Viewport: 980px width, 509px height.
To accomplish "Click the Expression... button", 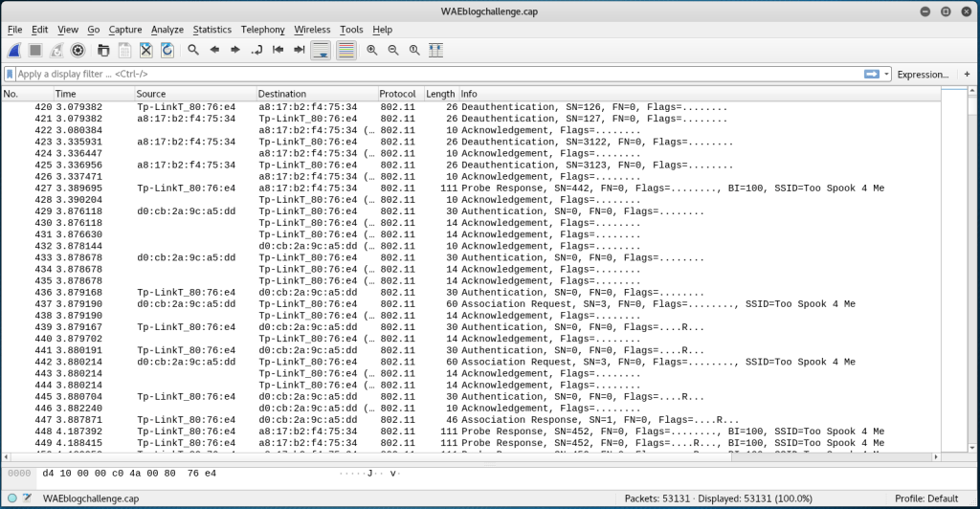I will click(923, 74).
